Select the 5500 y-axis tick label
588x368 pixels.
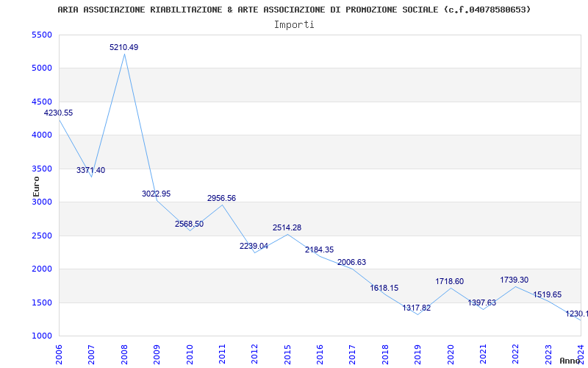[41, 35]
